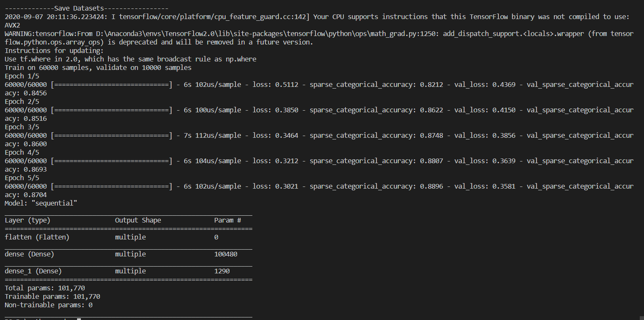Select the val_loss value 0.3856

pos(504,136)
